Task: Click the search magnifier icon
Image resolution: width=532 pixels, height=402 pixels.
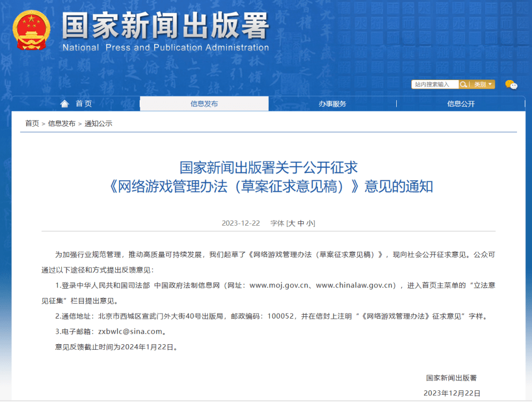Action: [x=463, y=85]
